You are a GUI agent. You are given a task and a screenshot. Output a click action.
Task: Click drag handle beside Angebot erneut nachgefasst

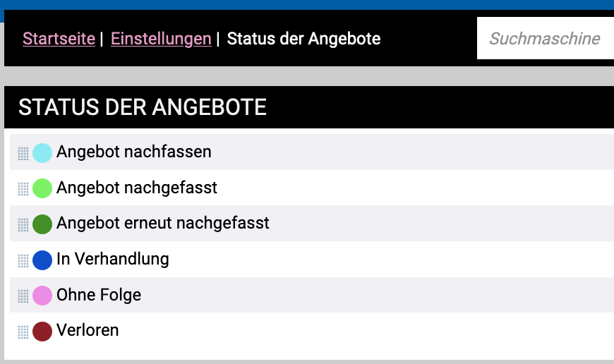click(x=23, y=225)
